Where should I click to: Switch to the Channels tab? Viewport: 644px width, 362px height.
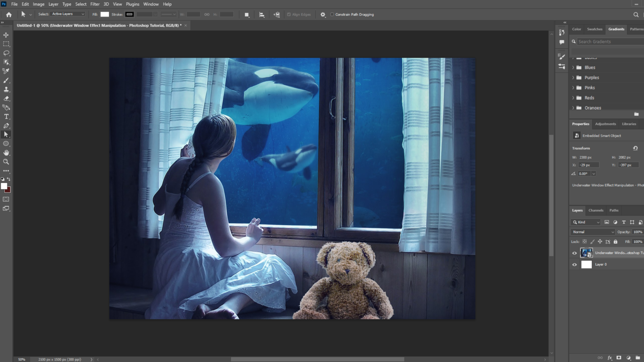(x=596, y=210)
